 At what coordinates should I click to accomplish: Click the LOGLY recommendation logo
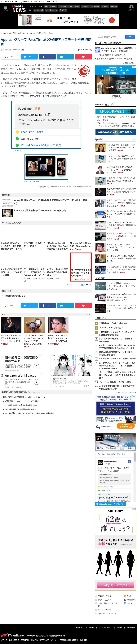pyautogui.click(x=86, y=285)
